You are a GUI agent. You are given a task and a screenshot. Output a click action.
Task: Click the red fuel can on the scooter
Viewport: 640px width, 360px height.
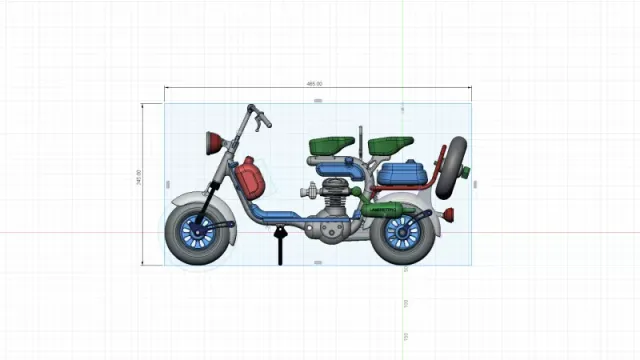[x=250, y=178]
